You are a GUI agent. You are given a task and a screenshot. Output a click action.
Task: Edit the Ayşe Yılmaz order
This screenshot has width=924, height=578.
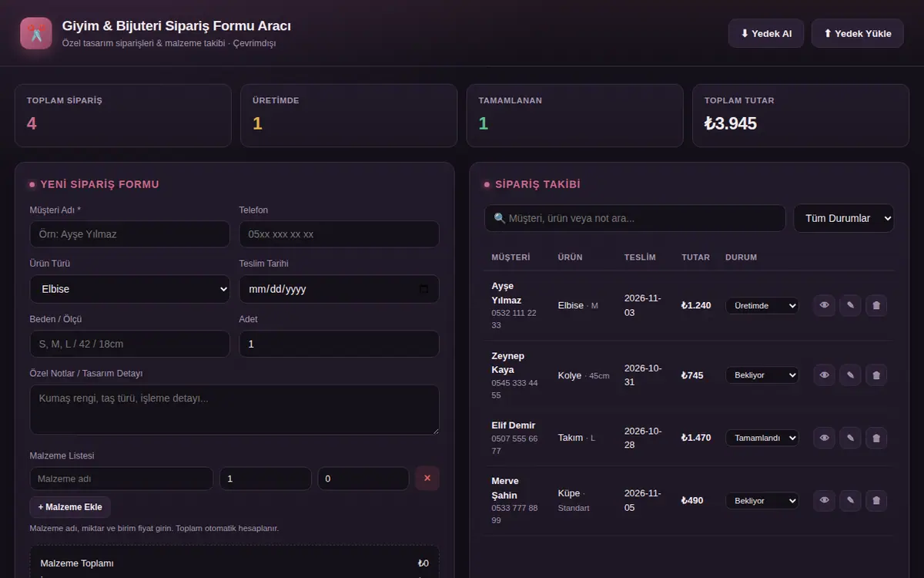[850, 305]
